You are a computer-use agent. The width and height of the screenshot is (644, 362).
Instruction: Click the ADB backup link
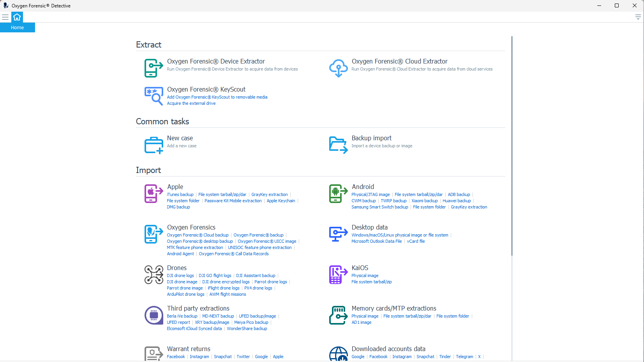click(459, 194)
